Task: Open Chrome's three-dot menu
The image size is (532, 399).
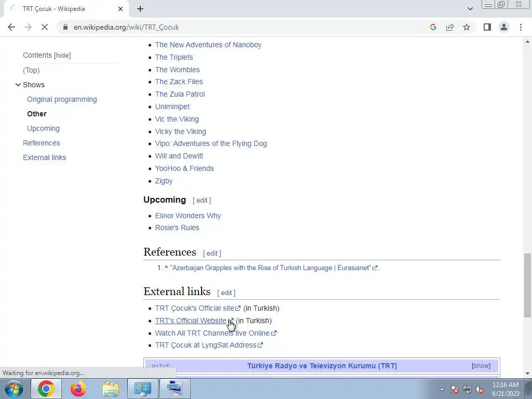Action: coord(521,27)
